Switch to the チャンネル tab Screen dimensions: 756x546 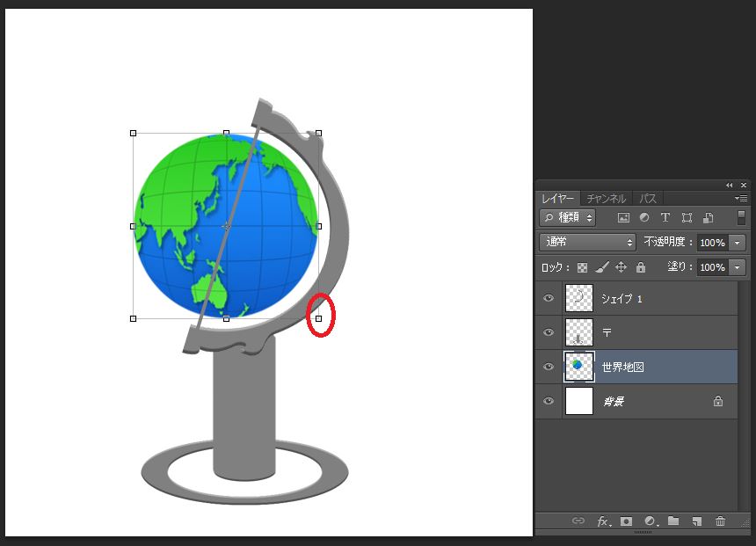[606, 199]
